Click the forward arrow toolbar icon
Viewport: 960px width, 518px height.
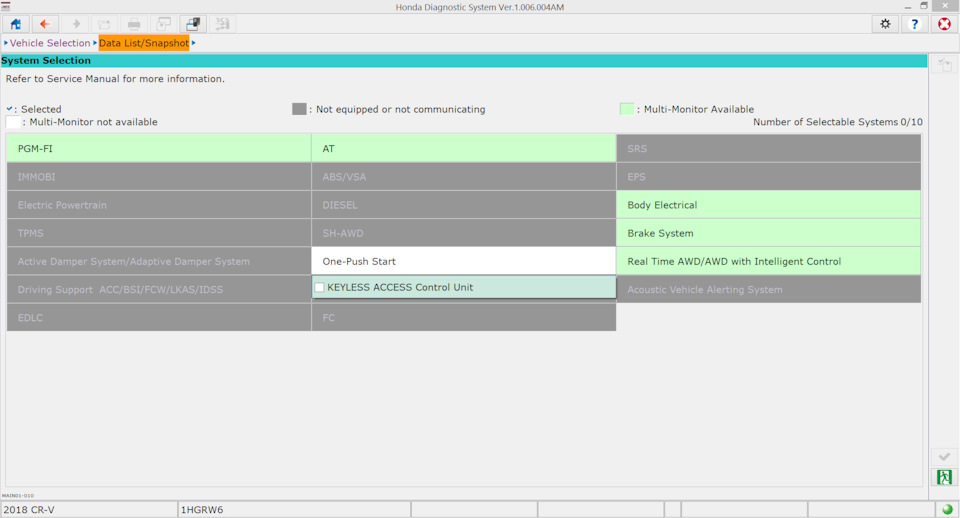click(75, 24)
